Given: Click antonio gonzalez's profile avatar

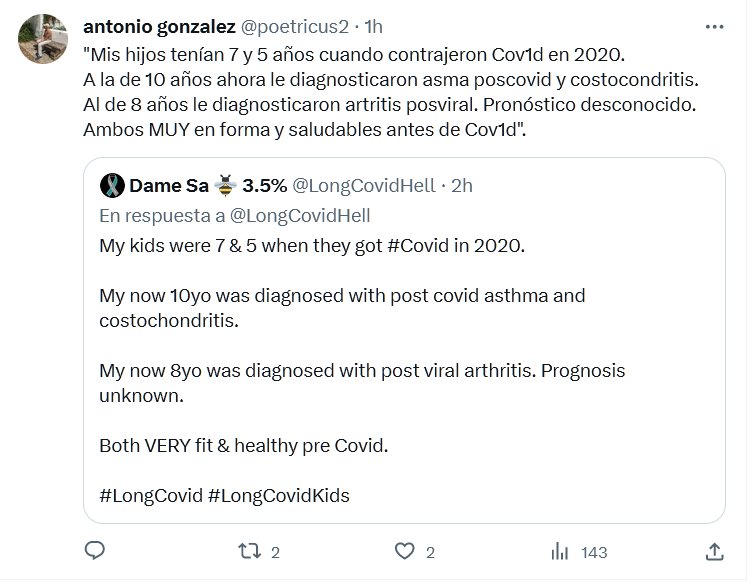Looking at the screenshot, I should click(39, 39).
